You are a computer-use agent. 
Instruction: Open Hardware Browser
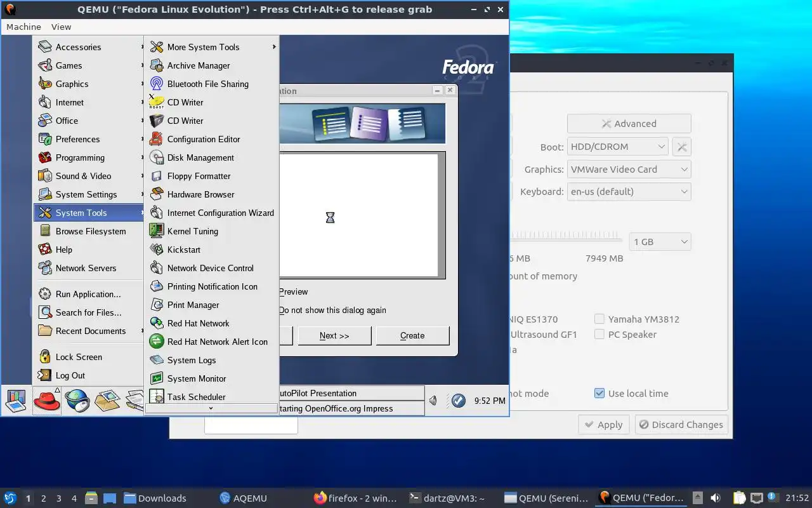[211, 194]
